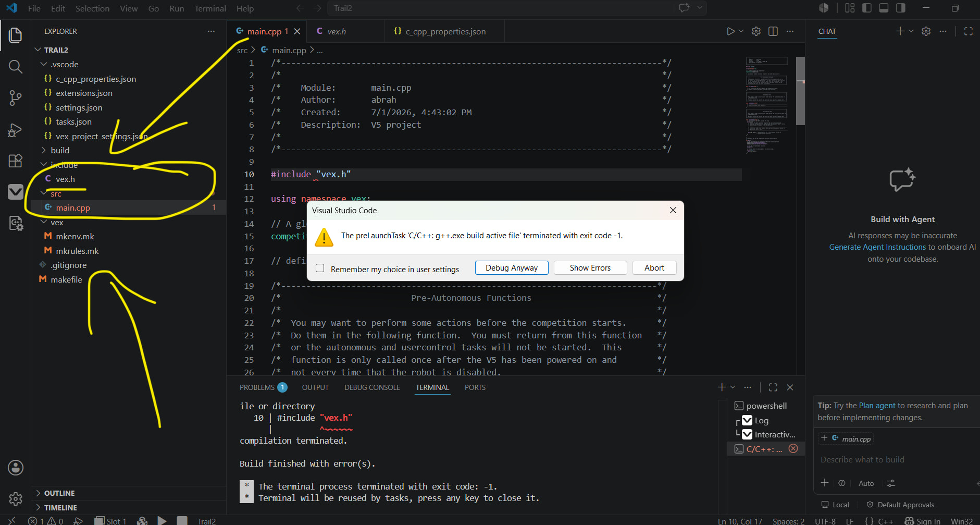
Task: Switch to the PROBLEMS panel tab
Action: pyautogui.click(x=263, y=387)
